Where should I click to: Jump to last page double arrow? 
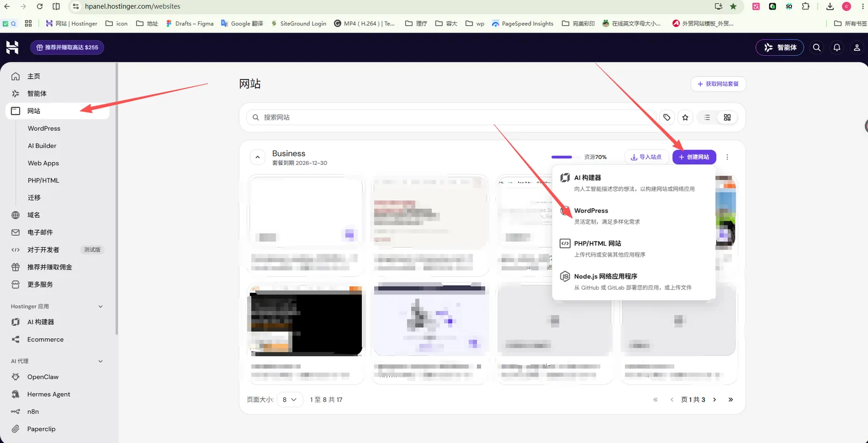(731, 400)
